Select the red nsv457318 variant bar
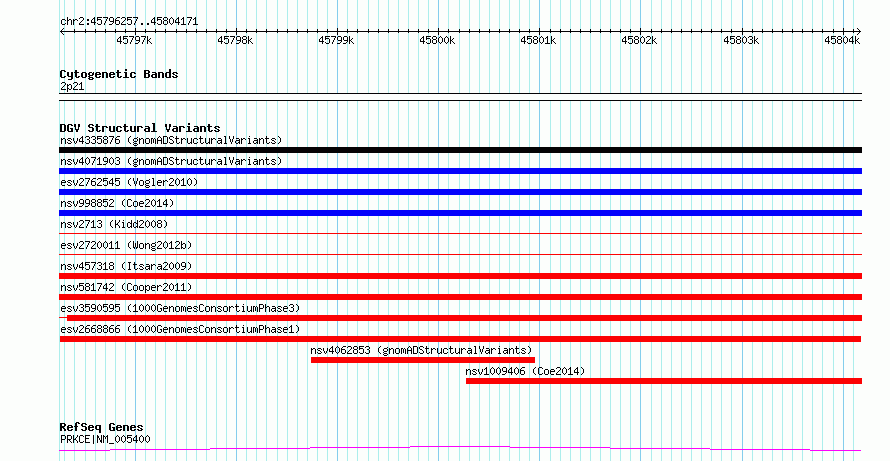 click(x=460, y=276)
